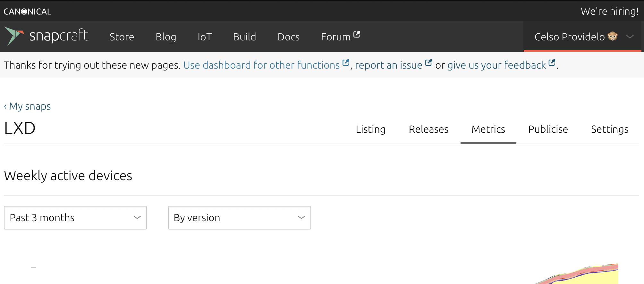Click the Forum external link icon
644x284 pixels.
point(357,34)
